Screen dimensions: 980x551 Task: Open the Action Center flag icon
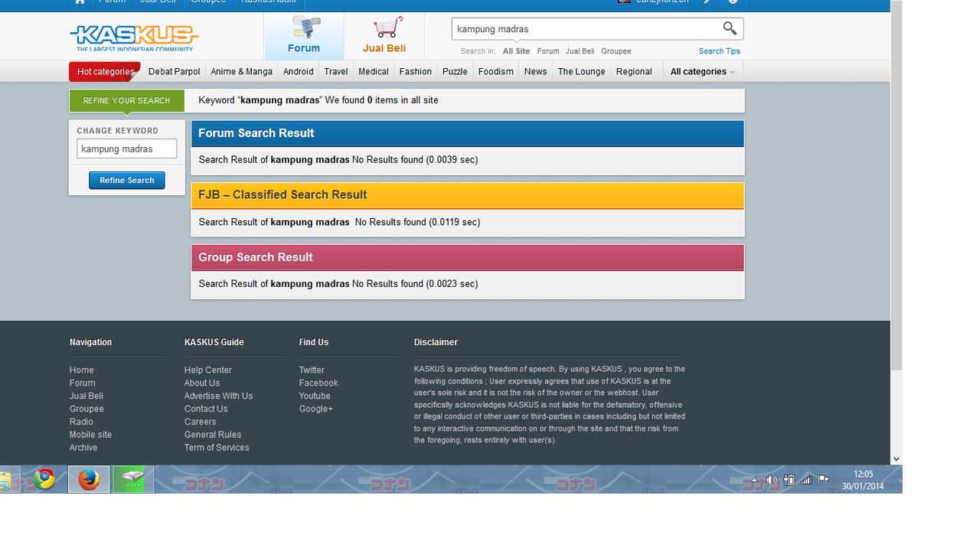click(824, 481)
